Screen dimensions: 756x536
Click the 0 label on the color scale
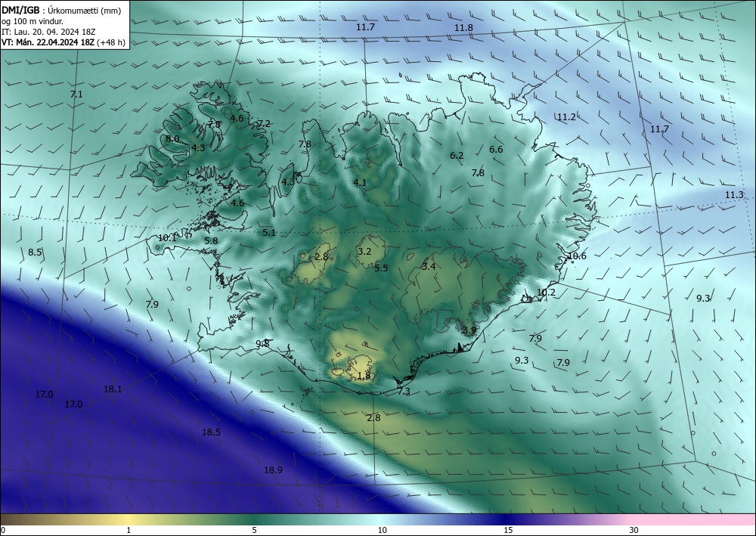[x=3, y=531]
